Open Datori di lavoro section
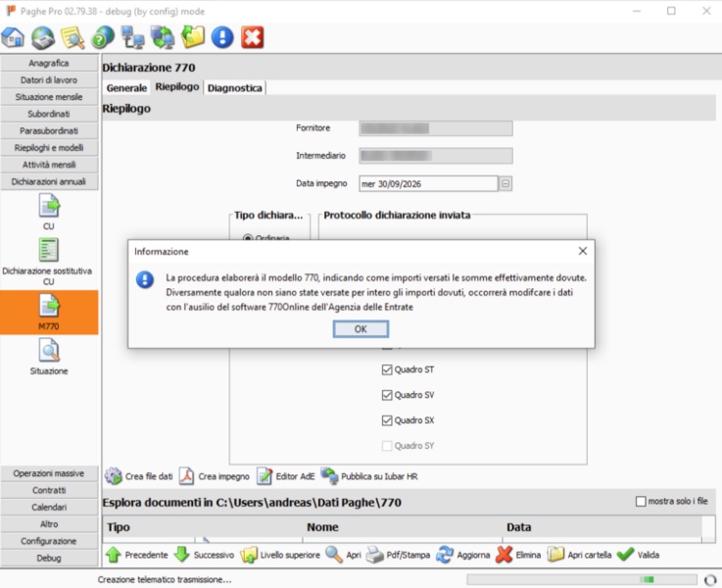Viewport: 722px width, 588px height. [x=49, y=80]
